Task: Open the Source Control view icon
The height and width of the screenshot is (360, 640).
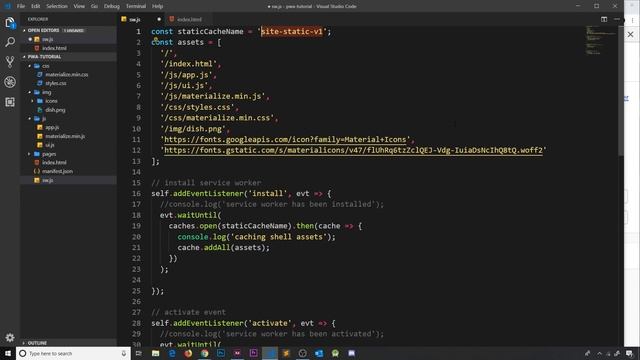Action: pyautogui.click(x=10, y=62)
